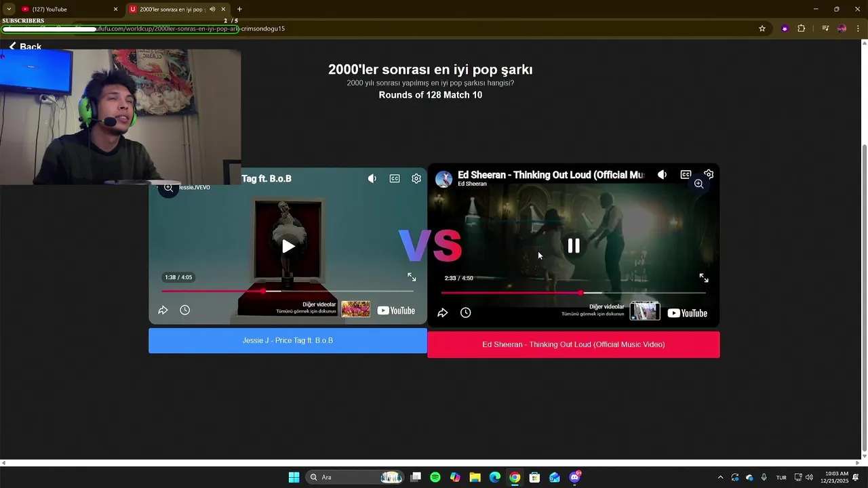Open Task View on the taskbar
Screen dimensions: 868x488
[x=416, y=477]
